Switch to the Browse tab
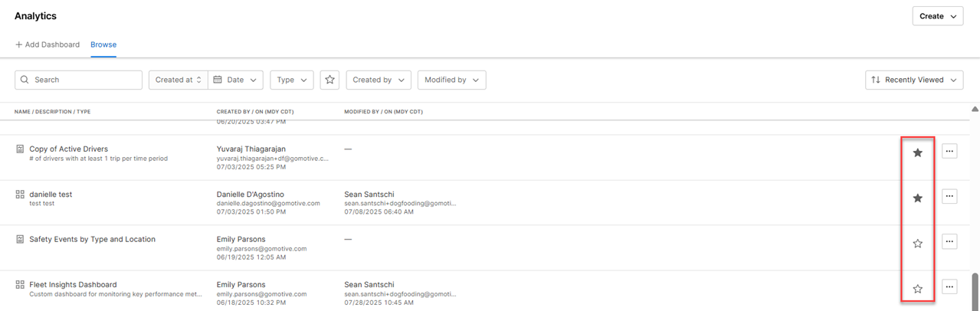The width and height of the screenshot is (980, 311). [103, 44]
